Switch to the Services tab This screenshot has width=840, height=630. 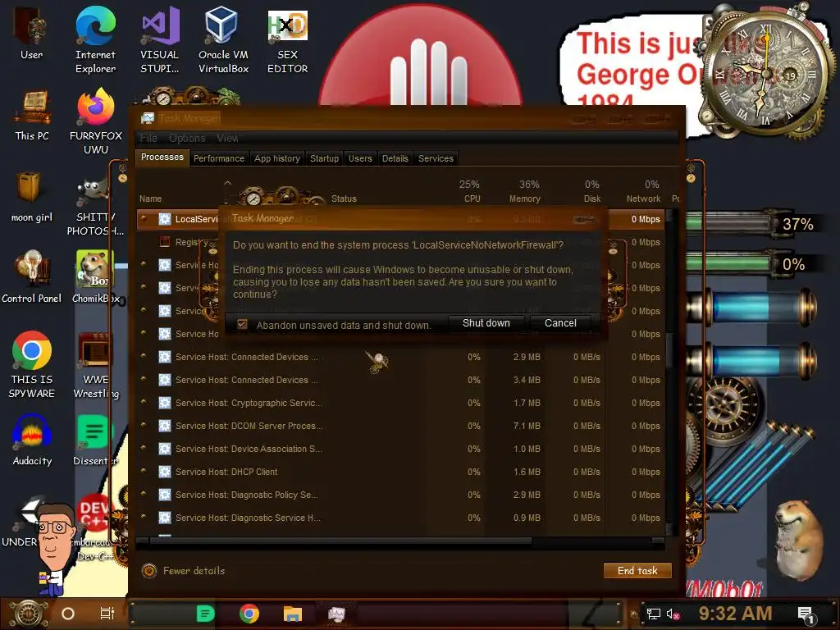pos(436,158)
